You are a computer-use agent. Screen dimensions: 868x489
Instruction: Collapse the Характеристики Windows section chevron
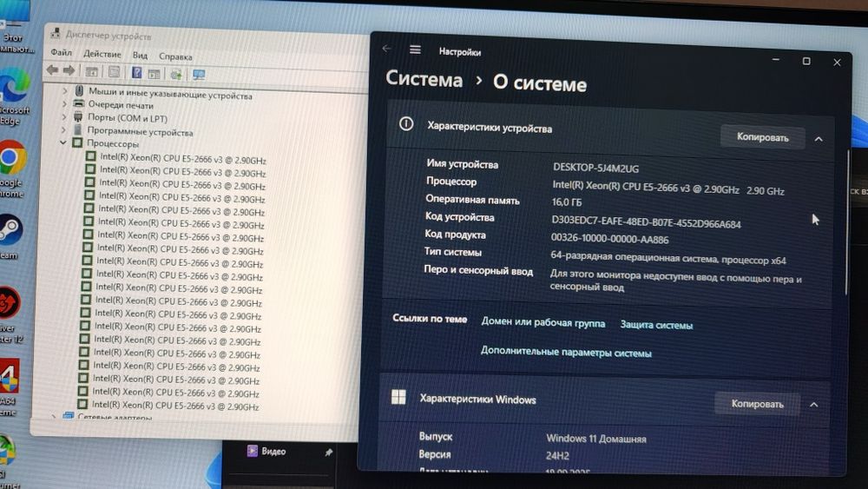(814, 405)
